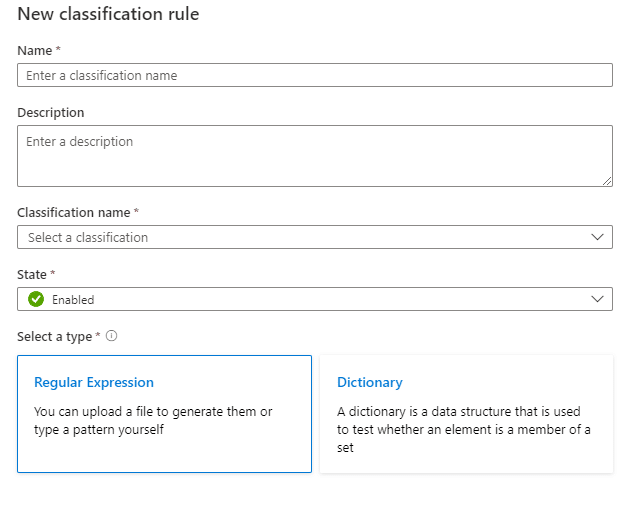The width and height of the screenshot is (624, 512).
Task: Click the green Enabled checkmark icon
Action: 36,299
